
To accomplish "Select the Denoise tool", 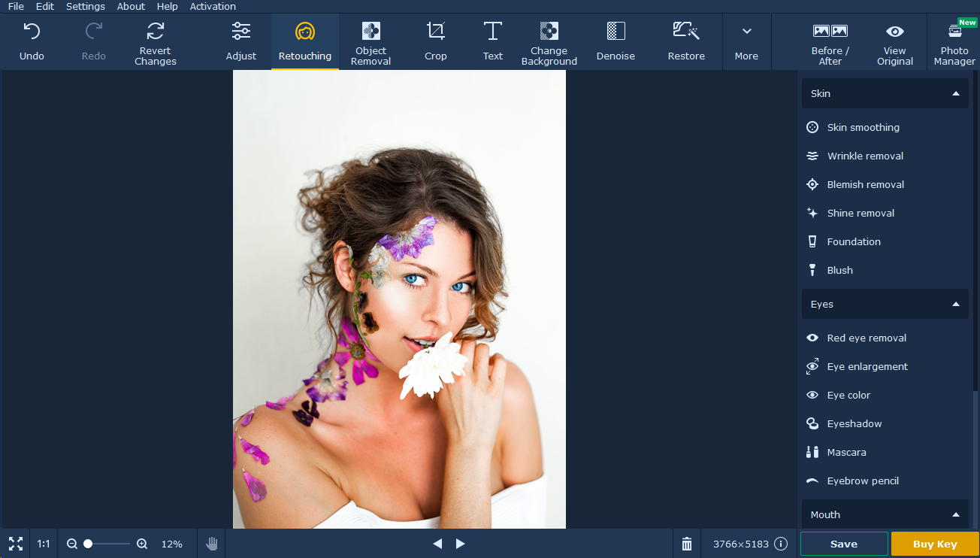I will click(616, 41).
